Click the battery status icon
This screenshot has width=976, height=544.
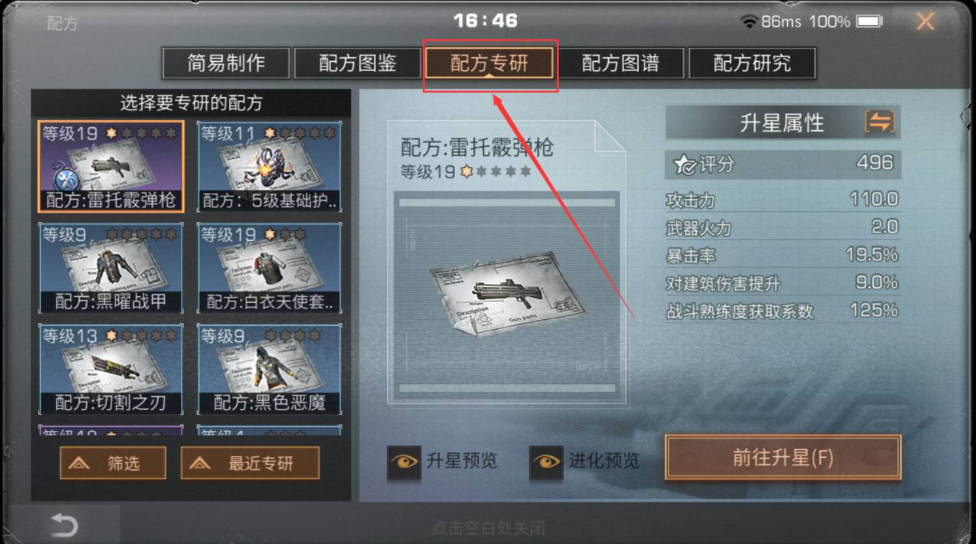point(869,22)
